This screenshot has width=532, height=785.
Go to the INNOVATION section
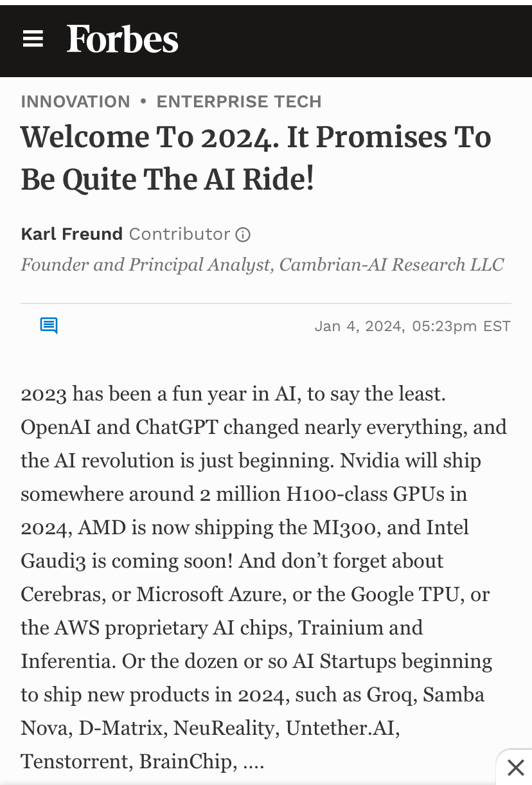[75, 102]
